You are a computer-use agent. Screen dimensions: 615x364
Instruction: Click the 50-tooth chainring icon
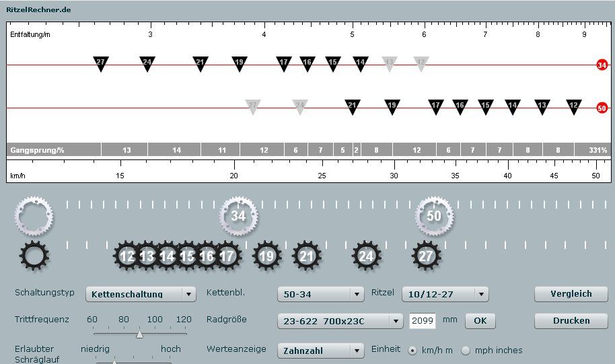coord(434,216)
